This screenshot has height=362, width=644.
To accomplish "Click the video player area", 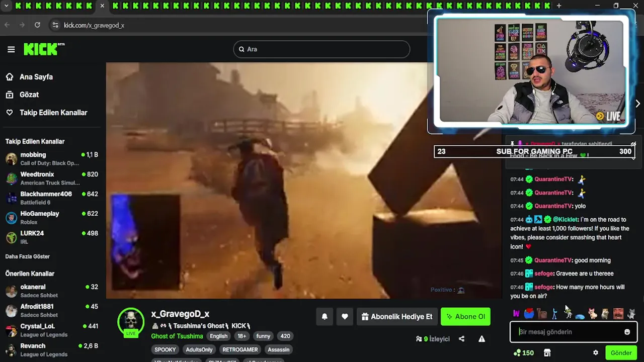I will (304, 180).
